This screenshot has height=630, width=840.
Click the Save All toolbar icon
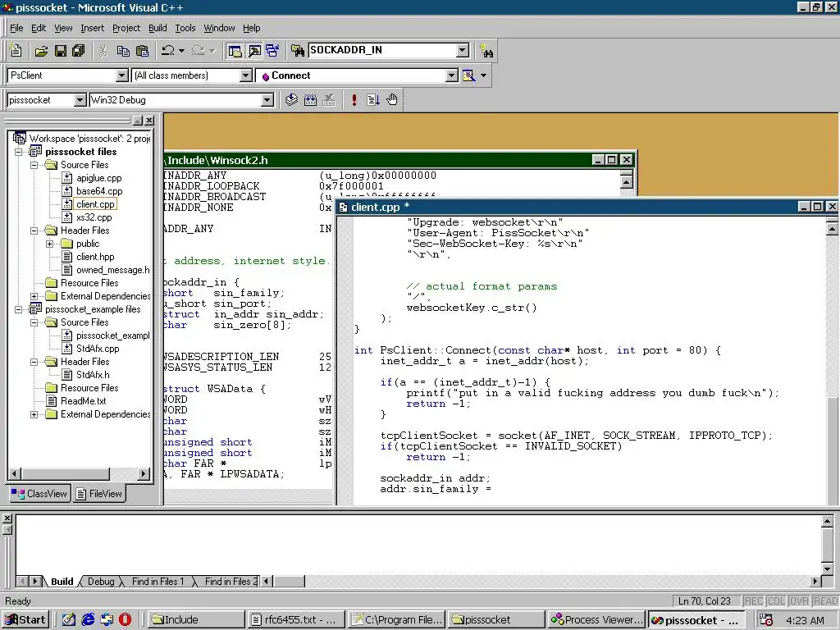tap(78, 50)
